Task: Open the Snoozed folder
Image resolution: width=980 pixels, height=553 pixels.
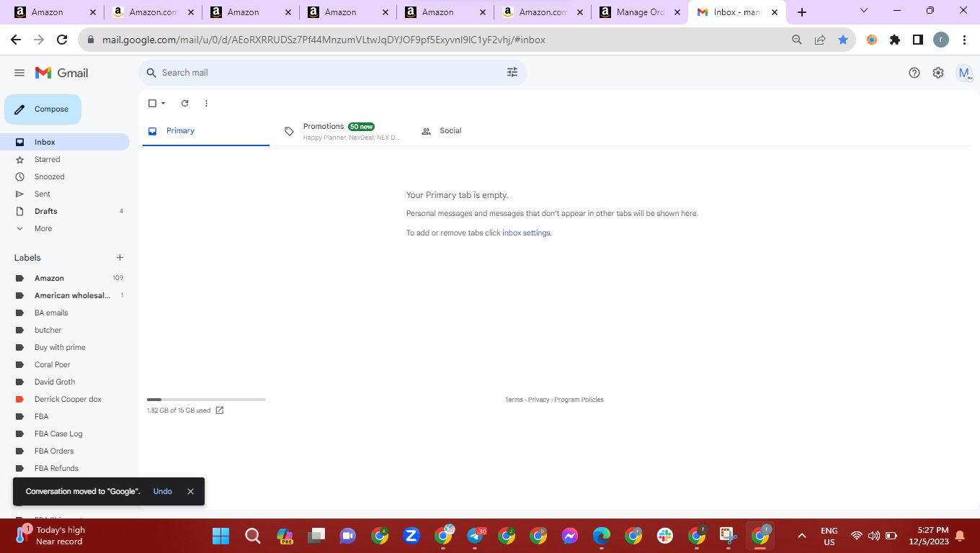Action: [x=65, y=177]
